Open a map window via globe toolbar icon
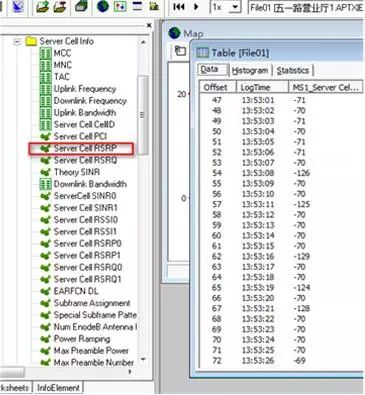The height and width of the screenshot is (395, 365). click(x=103, y=6)
